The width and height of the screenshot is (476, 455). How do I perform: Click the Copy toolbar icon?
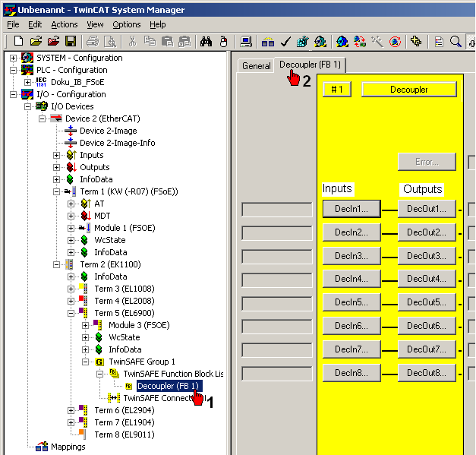pyautogui.click(x=150, y=41)
